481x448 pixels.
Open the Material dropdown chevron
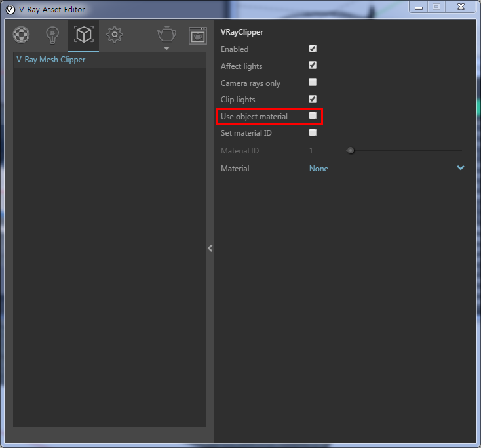461,168
